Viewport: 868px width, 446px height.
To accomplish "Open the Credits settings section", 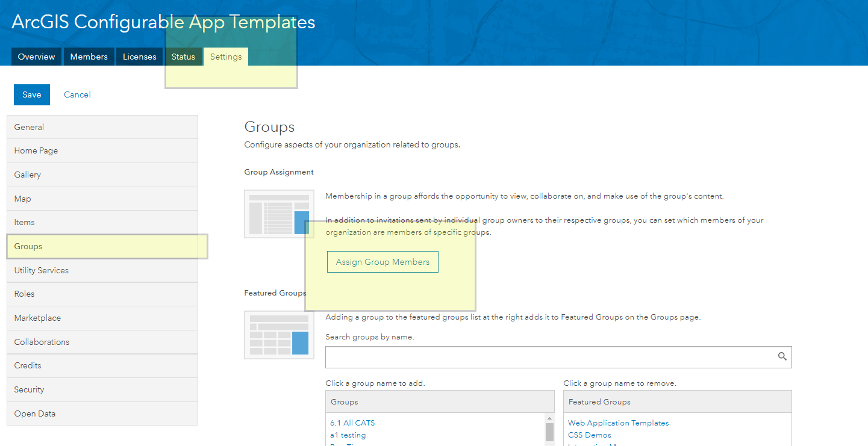I will 102,365.
